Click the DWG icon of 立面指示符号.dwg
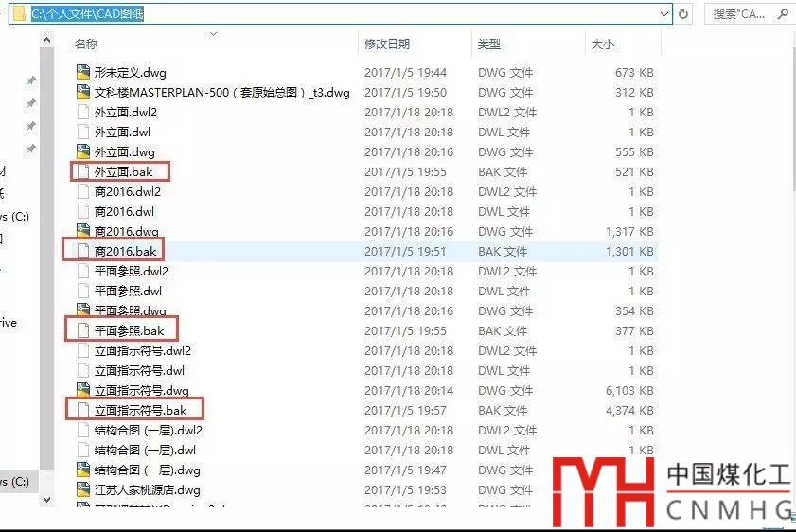Image resolution: width=796 pixels, height=532 pixels. point(83,390)
